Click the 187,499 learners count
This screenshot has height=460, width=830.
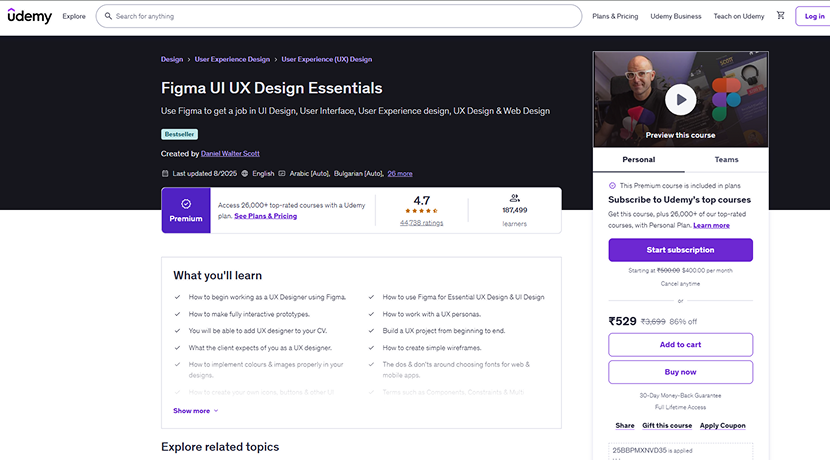(515, 210)
